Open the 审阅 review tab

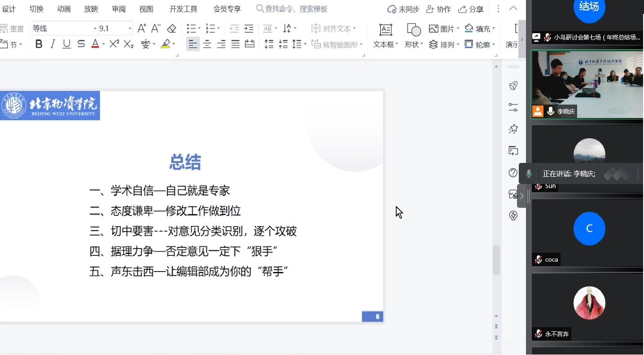click(x=119, y=9)
